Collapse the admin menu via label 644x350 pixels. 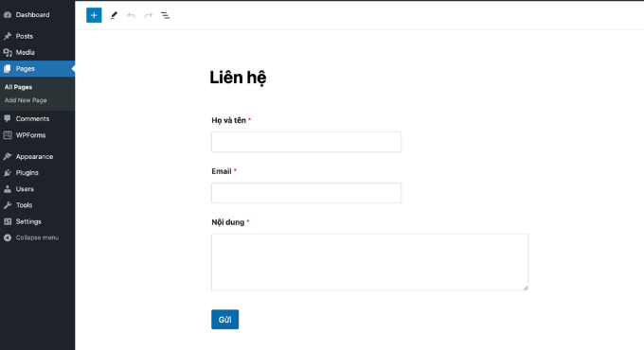tap(37, 237)
